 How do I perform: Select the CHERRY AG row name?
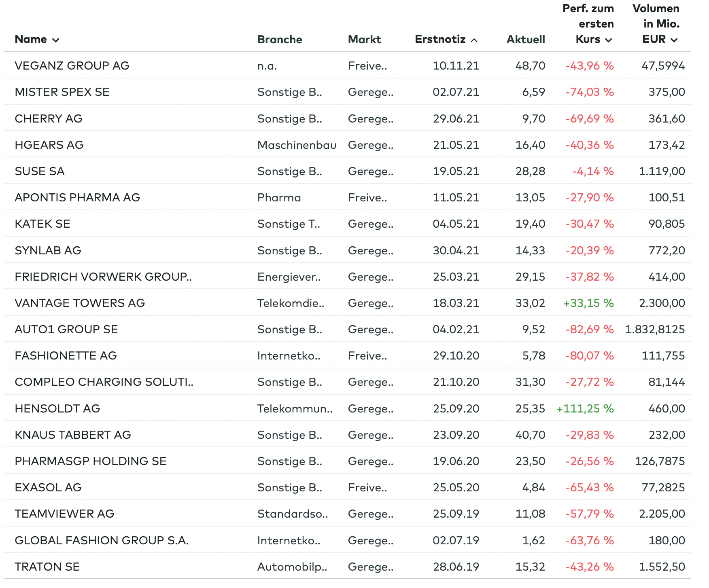49,118
